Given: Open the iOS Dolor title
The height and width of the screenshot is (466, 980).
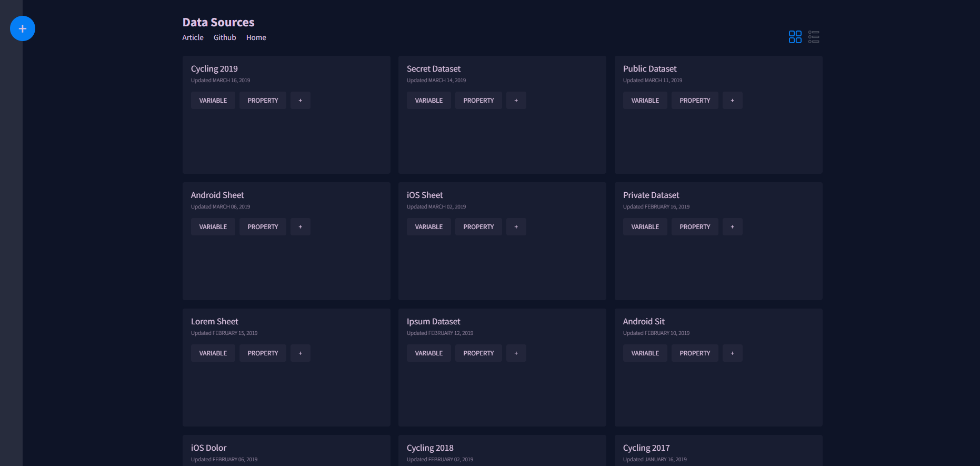Looking at the screenshot, I should (208, 448).
